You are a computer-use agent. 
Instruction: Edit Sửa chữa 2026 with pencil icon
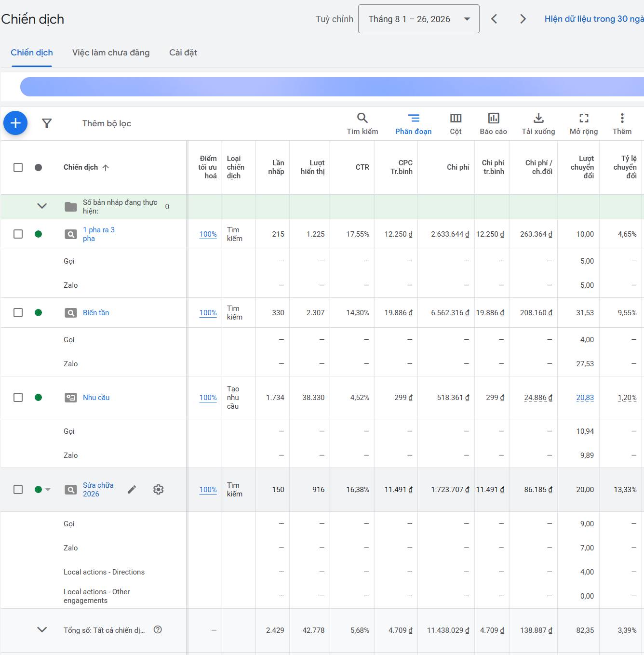tap(132, 490)
